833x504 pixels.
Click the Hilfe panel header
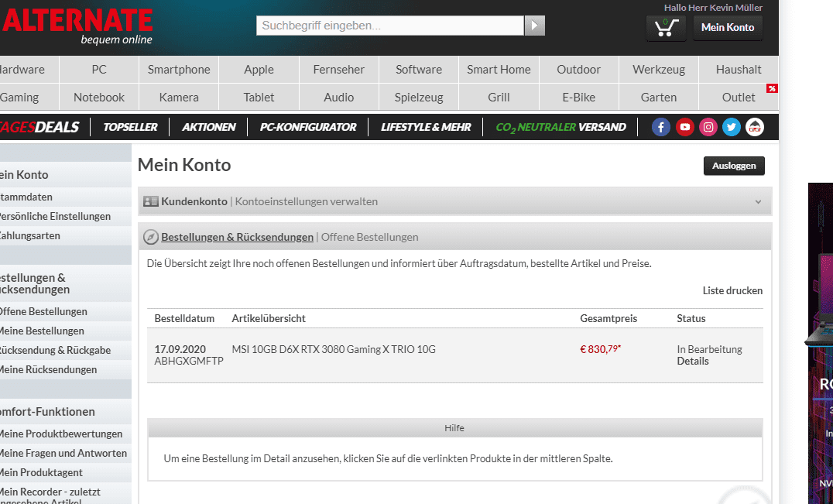[454, 428]
